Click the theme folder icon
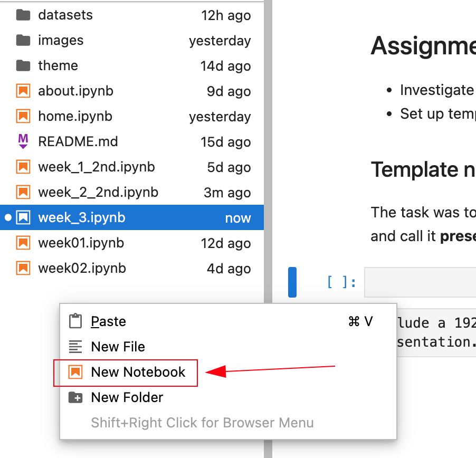 23,65
